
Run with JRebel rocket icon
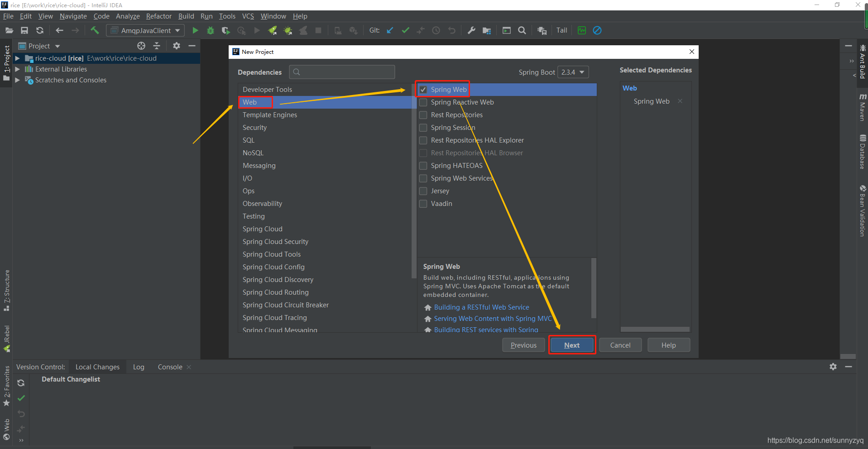273,30
